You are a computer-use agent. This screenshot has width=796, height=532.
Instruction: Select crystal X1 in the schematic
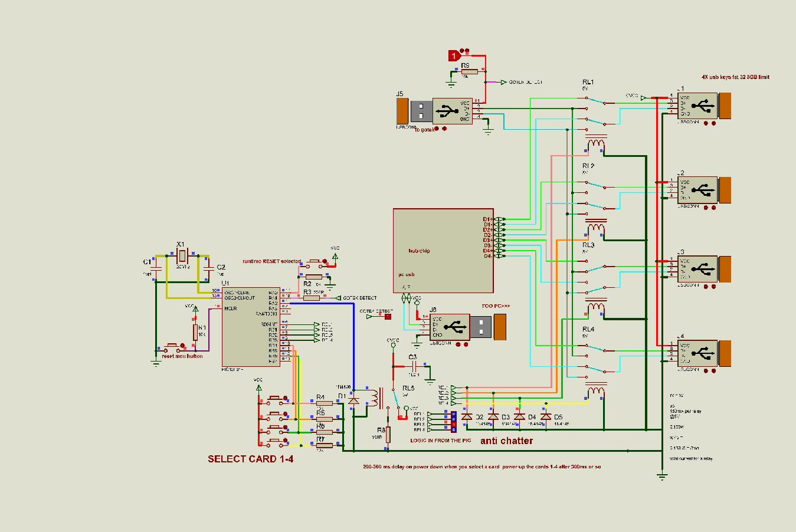point(182,255)
